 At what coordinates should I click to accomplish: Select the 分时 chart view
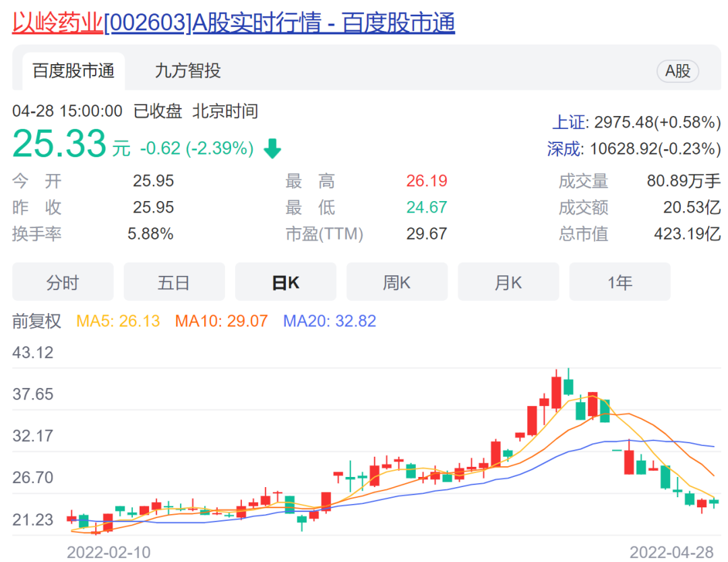[x=63, y=282]
